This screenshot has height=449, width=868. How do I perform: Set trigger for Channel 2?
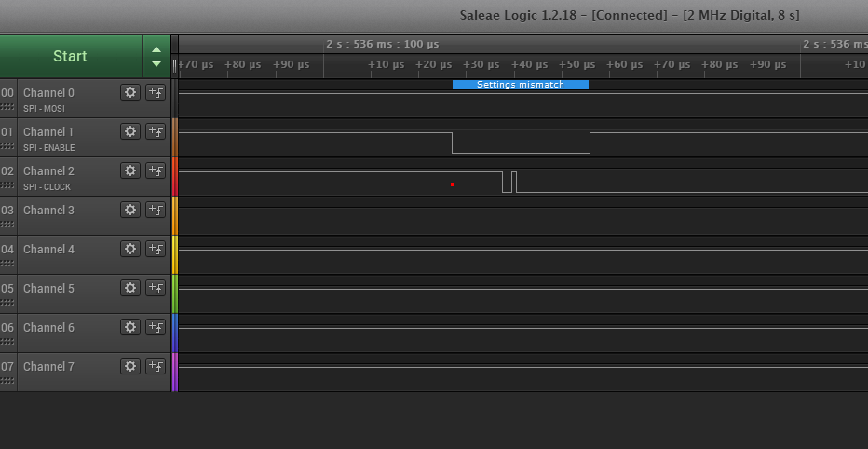click(x=156, y=170)
